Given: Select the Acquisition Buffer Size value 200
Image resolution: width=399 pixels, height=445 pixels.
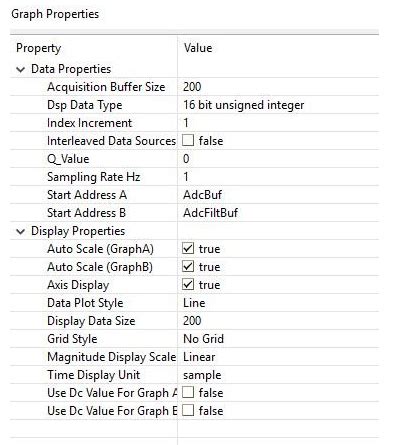Looking at the screenshot, I should point(278,87).
